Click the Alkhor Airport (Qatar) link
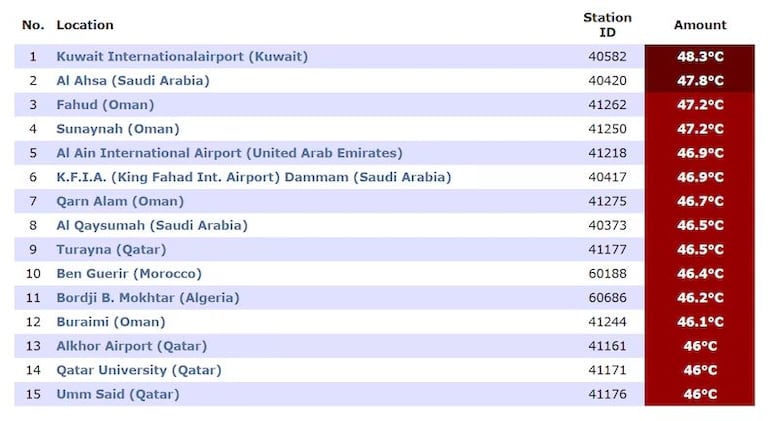This screenshot has width=768, height=421. [132, 346]
